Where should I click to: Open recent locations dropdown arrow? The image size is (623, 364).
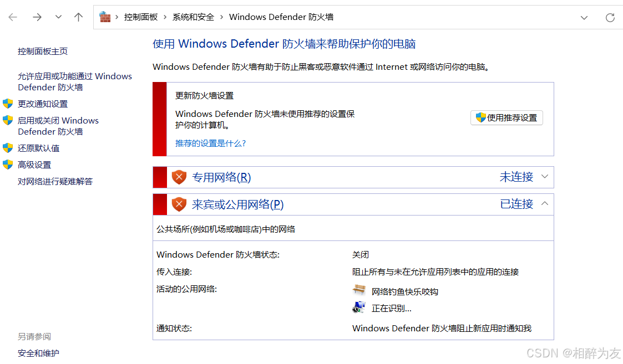click(58, 17)
